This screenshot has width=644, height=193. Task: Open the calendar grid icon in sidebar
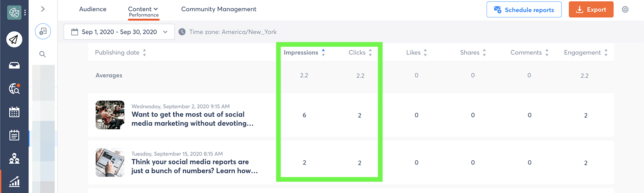point(14,112)
